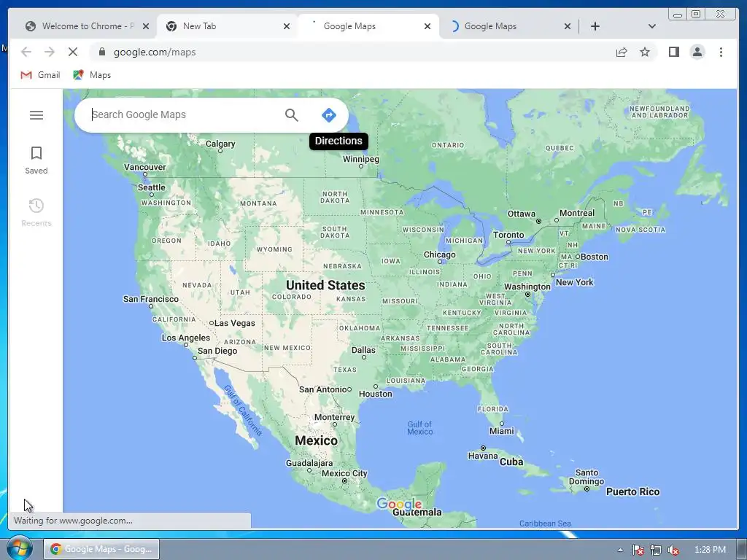Screen dimensions: 747x560
Task: Show hidden system tray icons arrow
Action: click(x=620, y=550)
